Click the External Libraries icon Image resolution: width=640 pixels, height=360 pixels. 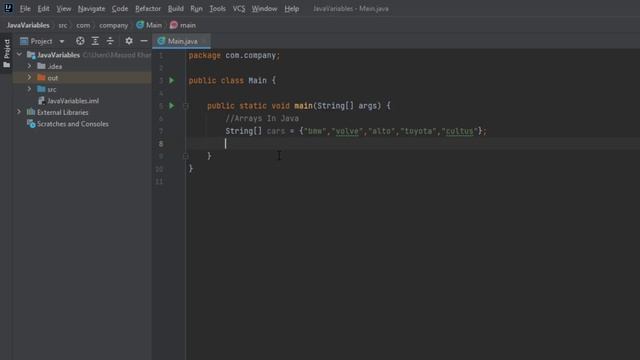click(x=31, y=112)
